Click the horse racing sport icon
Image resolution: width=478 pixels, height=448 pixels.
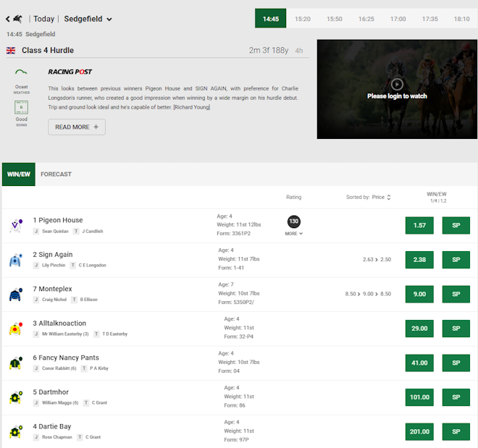(18, 19)
